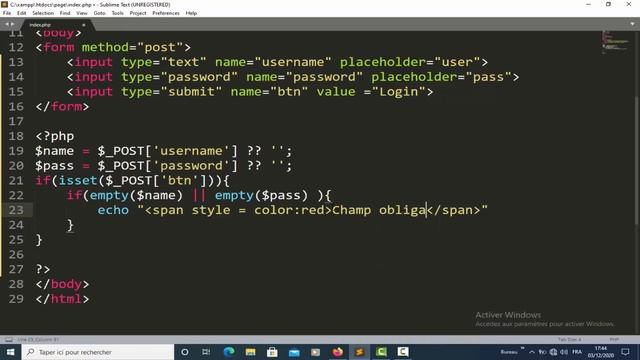Click the PHP syntax status entry

coord(614,339)
